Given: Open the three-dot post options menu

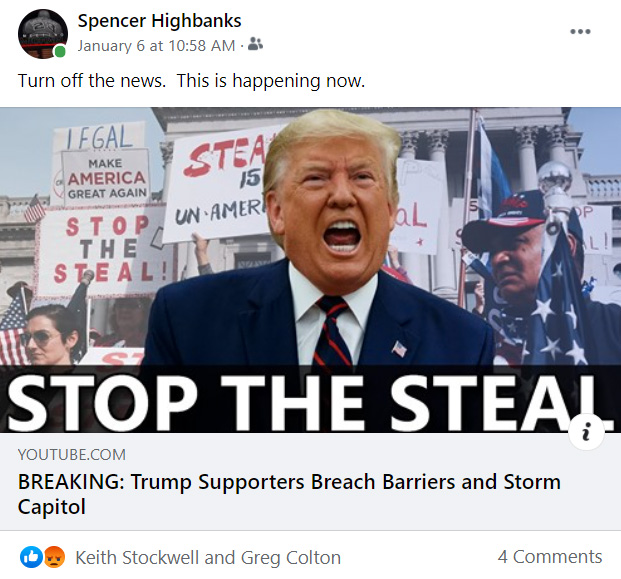Looking at the screenshot, I should pos(580,31).
